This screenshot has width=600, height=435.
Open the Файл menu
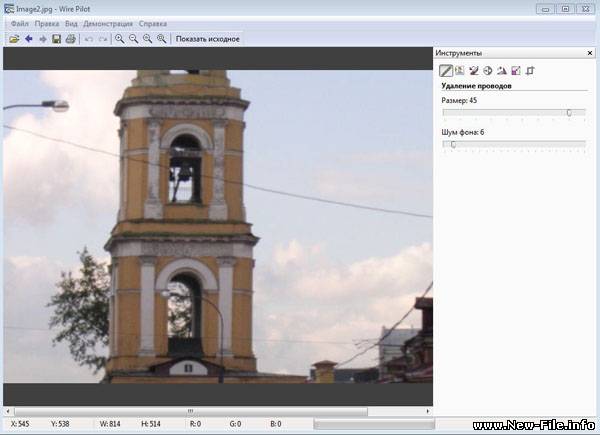click(20, 23)
